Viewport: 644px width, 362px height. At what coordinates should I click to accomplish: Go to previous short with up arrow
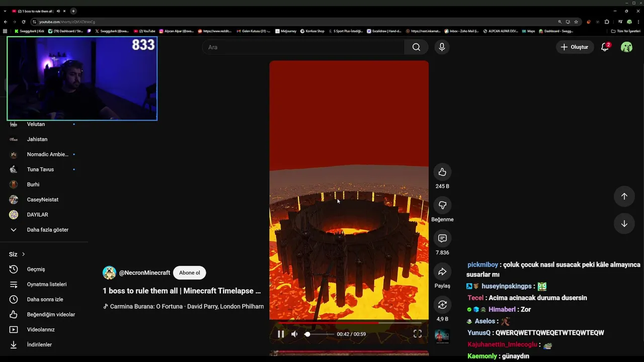pos(624,197)
